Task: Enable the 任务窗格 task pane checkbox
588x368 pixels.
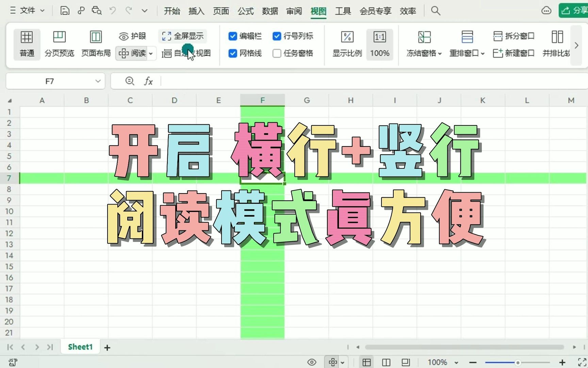Action: [x=277, y=53]
